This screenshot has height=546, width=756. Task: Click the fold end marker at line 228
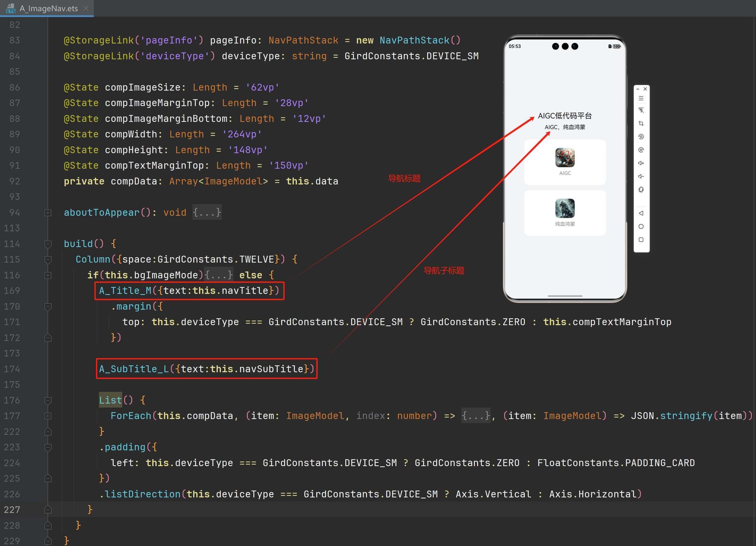(48, 525)
